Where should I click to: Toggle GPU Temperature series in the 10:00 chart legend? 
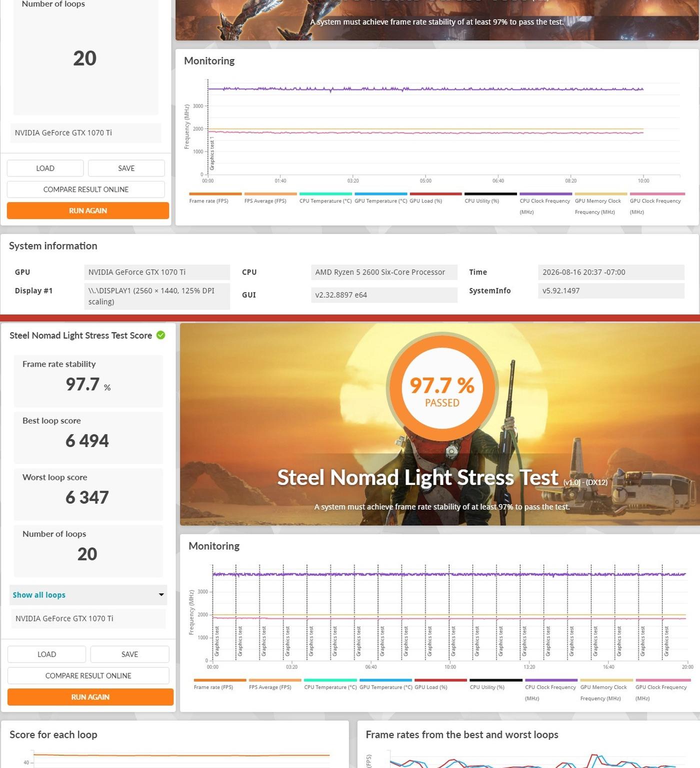(x=380, y=198)
